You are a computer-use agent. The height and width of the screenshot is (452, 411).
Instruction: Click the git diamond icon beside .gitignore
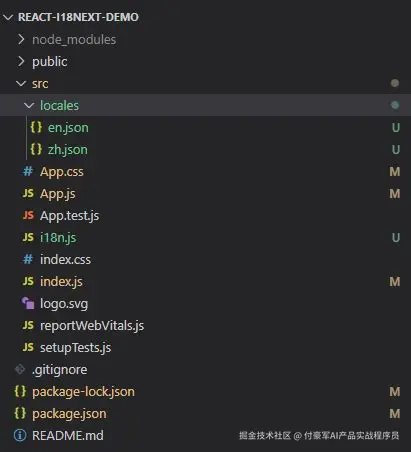20,369
